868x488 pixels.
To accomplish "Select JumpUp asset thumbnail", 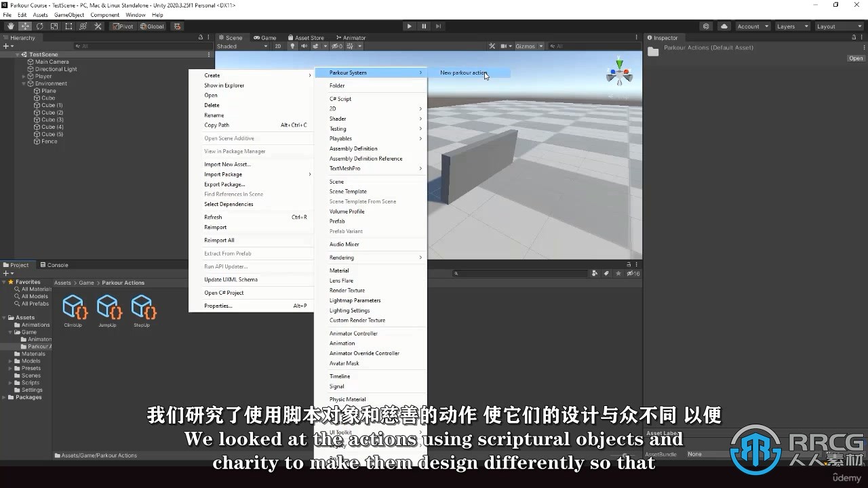I will click(x=108, y=310).
